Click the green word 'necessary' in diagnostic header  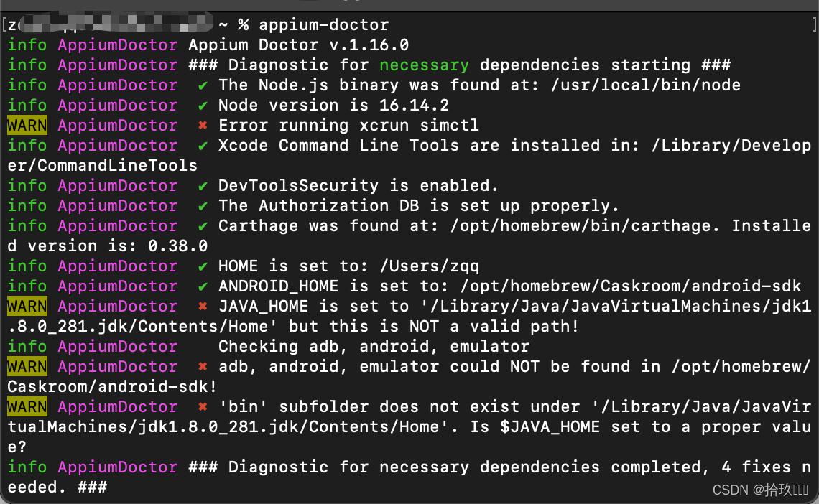[x=424, y=65]
